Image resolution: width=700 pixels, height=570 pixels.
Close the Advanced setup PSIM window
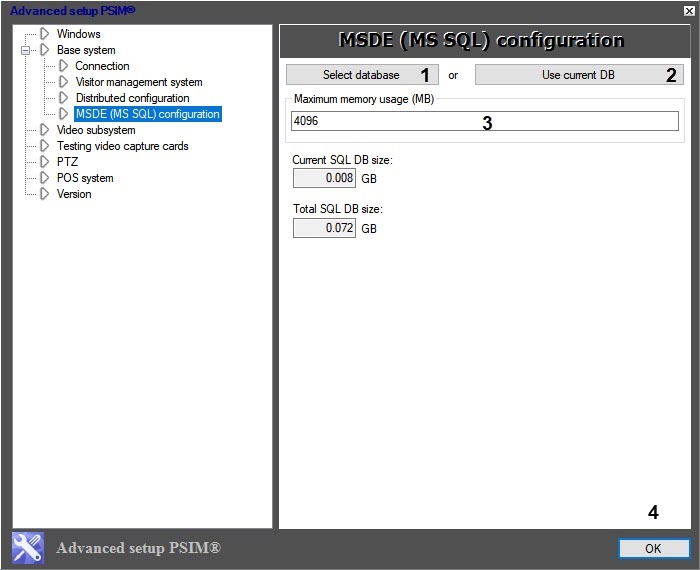click(689, 11)
